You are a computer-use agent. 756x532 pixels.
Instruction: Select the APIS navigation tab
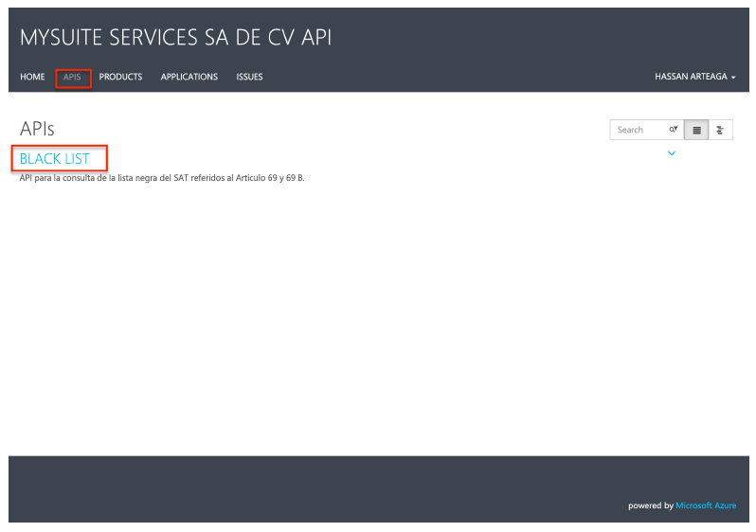pyautogui.click(x=72, y=77)
